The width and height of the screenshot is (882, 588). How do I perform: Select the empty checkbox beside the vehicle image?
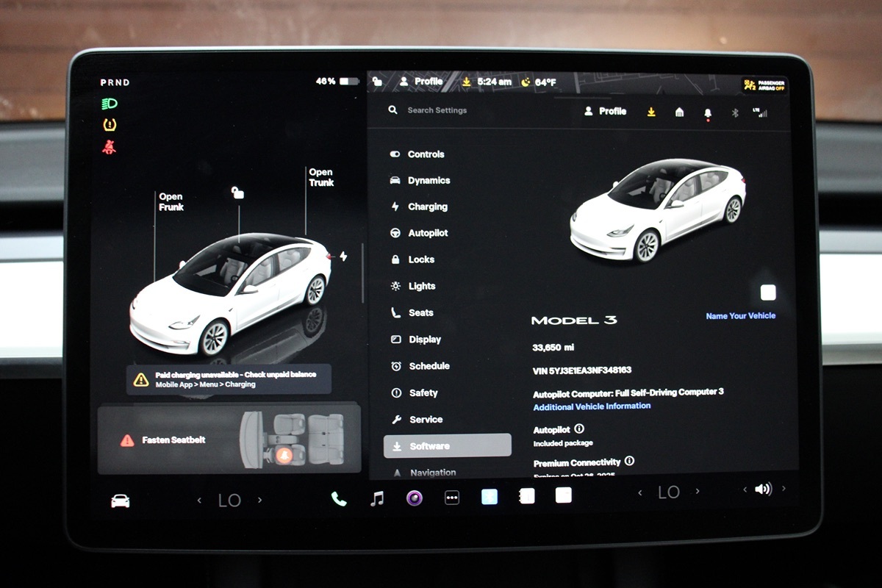[767, 293]
